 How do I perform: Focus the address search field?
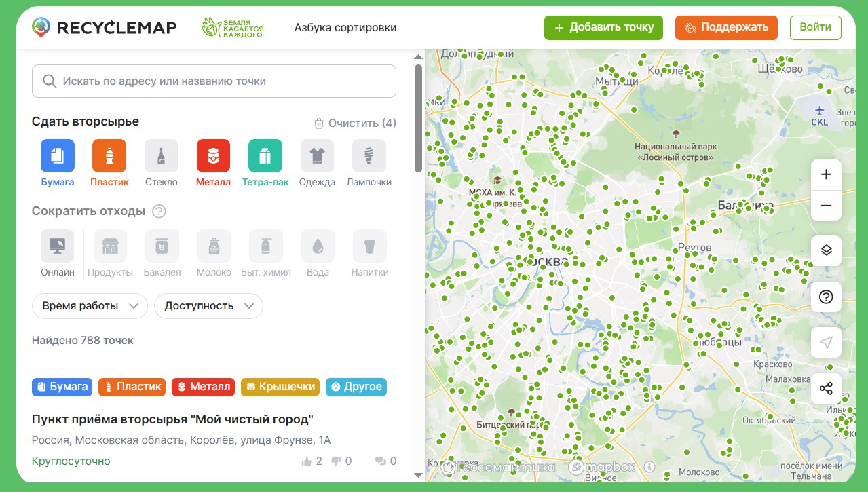pos(214,81)
